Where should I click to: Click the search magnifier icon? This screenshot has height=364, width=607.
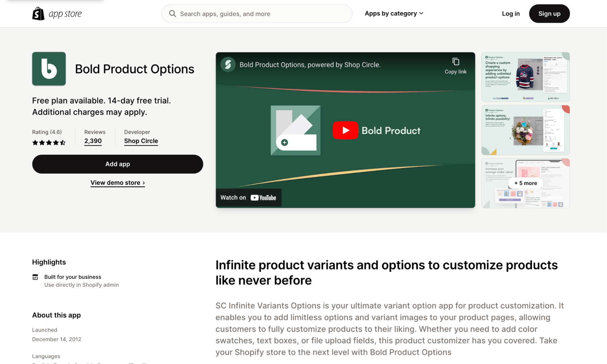tap(172, 14)
